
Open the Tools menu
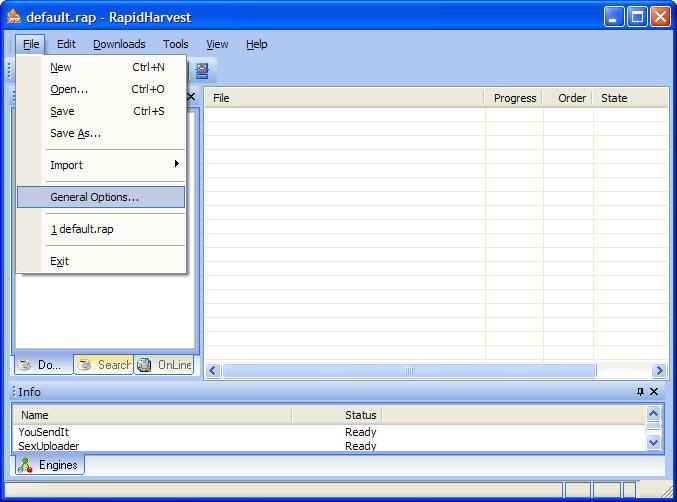(176, 44)
